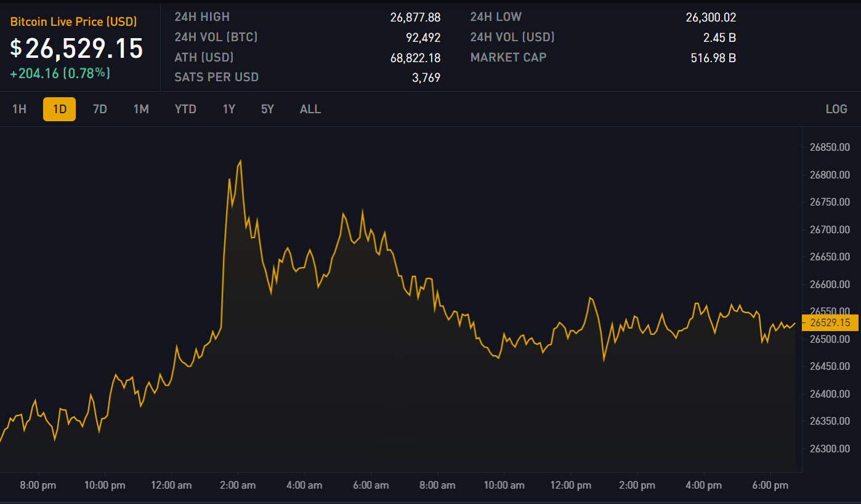The image size is (861, 504).
Task: Click the Bitcoin Live Price (USD) heading
Action: 73,22
